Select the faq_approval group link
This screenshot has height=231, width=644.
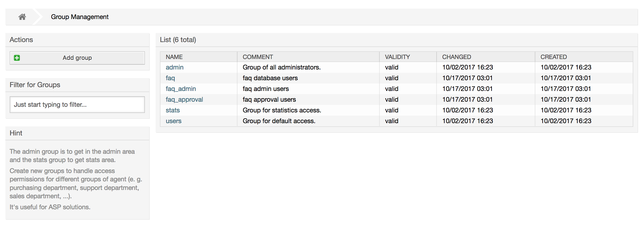coord(184,100)
